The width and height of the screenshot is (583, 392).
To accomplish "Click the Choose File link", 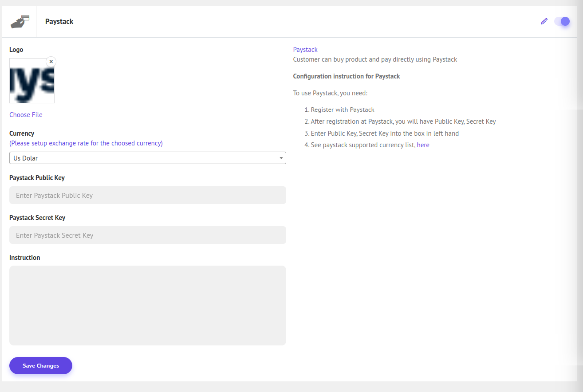I will click(26, 115).
